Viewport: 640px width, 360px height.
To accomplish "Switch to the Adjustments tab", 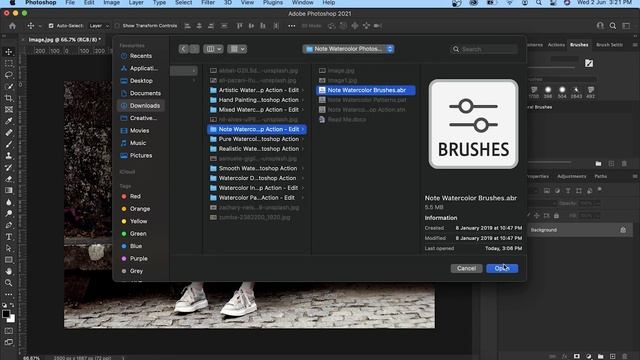I will [571, 176].
